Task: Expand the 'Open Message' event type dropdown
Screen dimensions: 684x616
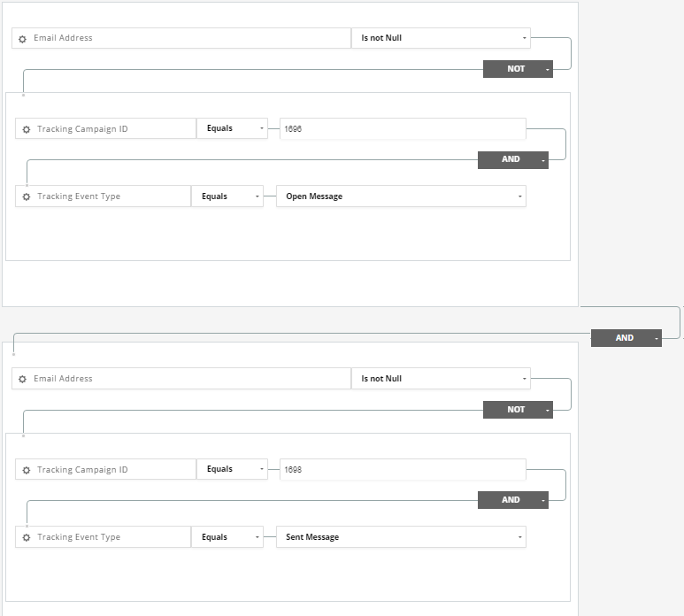Action: (x=401, y=196)
